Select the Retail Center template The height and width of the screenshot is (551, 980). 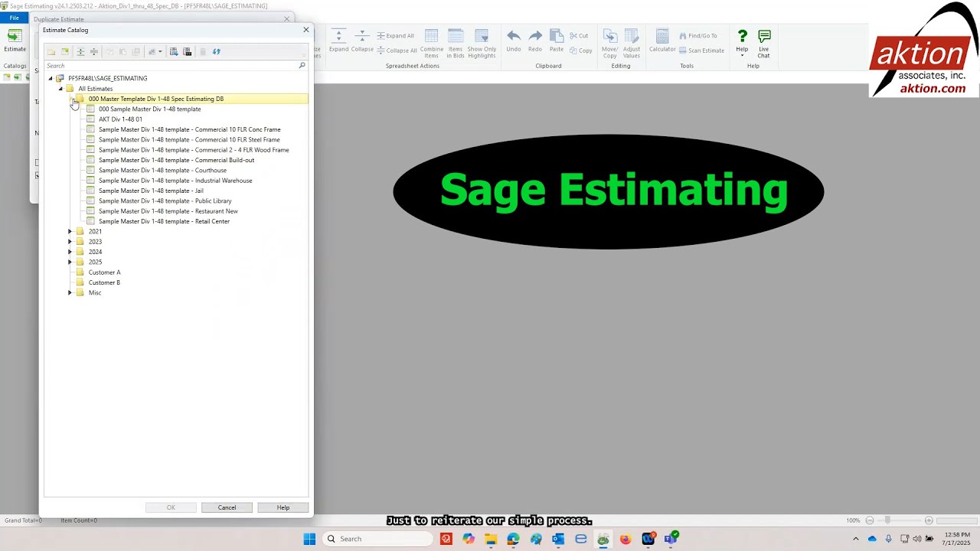[164, 221]
